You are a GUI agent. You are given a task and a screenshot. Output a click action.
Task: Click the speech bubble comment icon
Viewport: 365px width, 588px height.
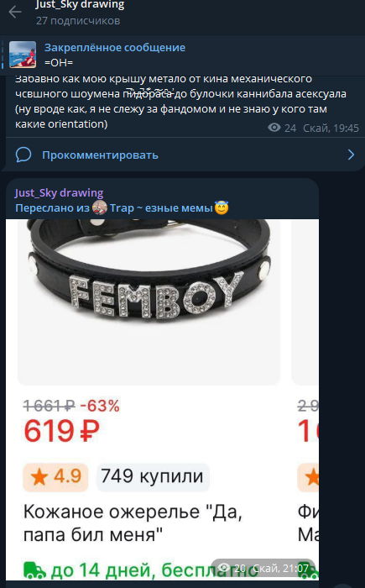tap(23, 155)
